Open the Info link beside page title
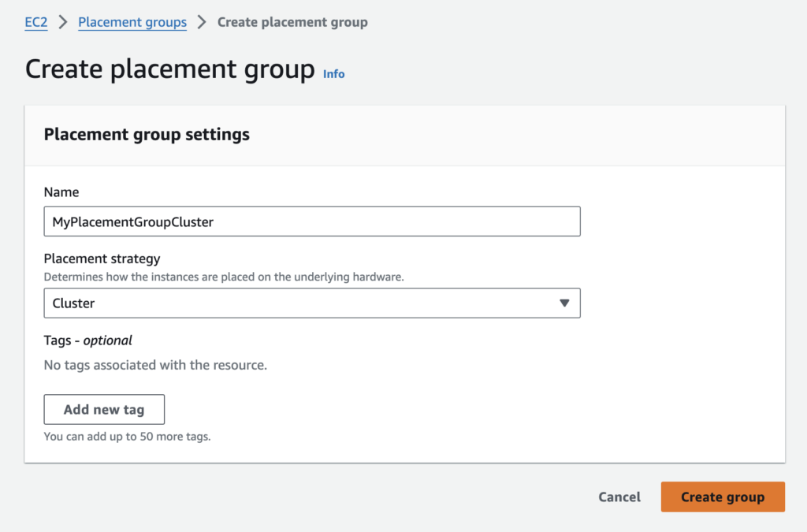 pos(333,73)
